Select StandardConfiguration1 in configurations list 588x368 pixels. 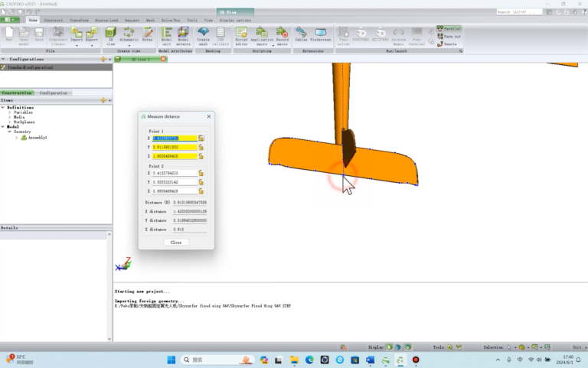tap(56, 67)
